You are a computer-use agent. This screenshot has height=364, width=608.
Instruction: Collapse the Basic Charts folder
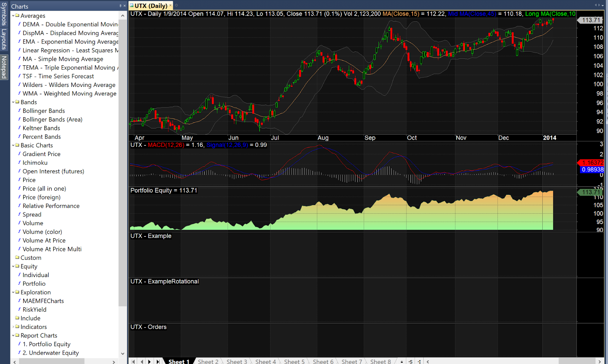pyautogui.click(x=13, y=145)
